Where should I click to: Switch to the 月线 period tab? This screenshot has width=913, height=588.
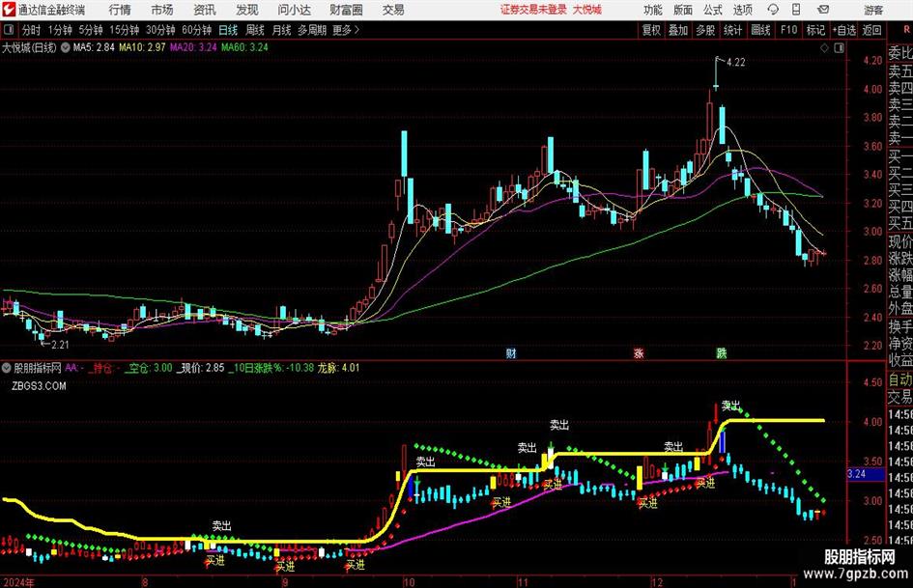click(282, 30)
